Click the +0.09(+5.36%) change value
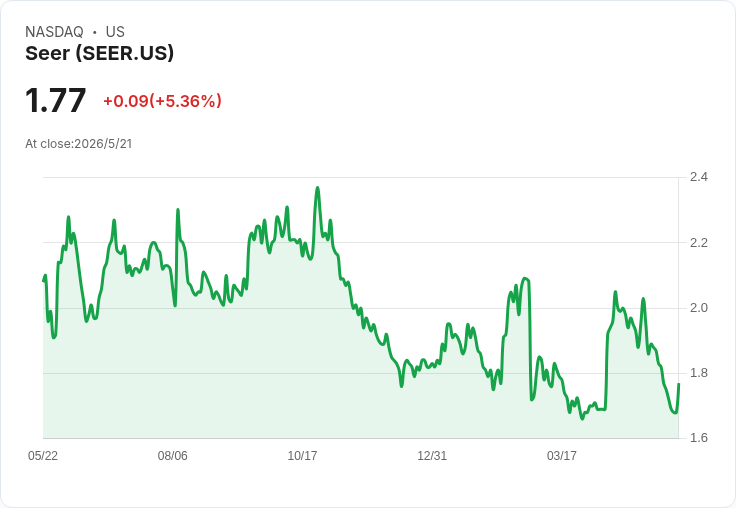 pyautogui.click(x=162, y=101)
